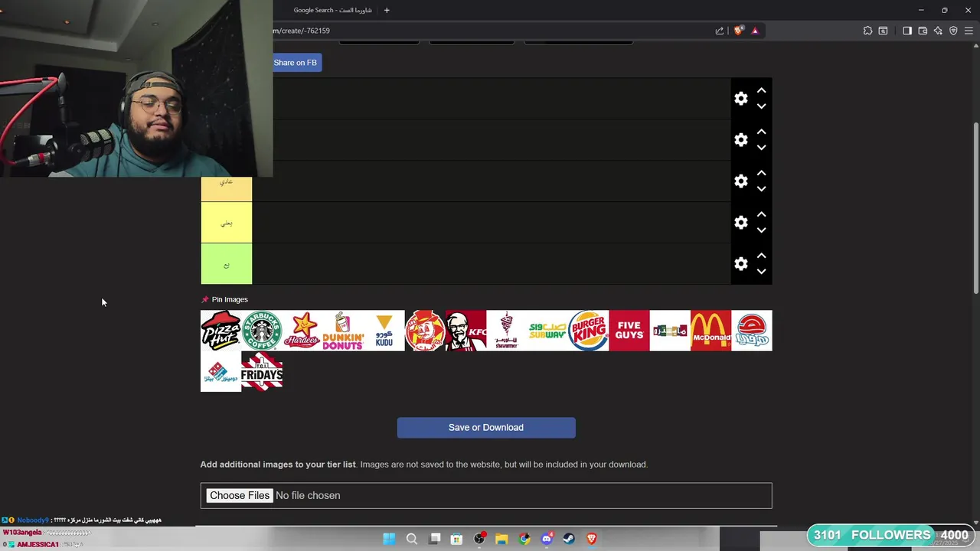Click the file upload field showing No file chosen

[486, 495]
